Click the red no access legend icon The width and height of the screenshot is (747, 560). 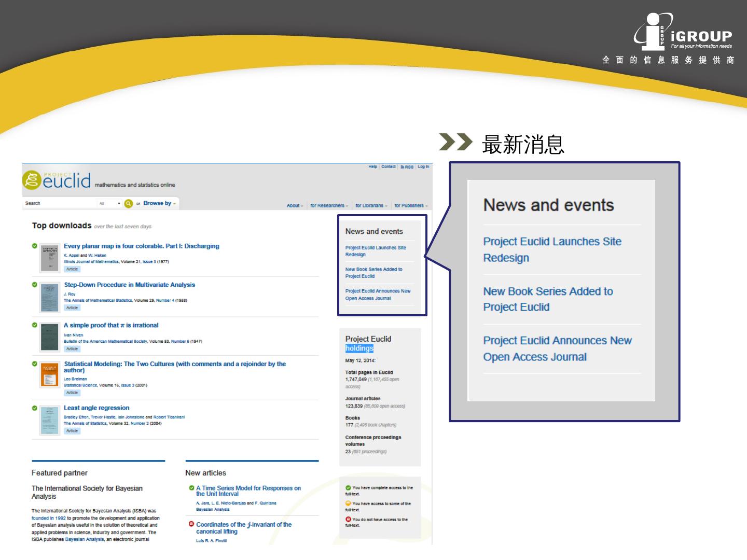[x=348, y=519]
